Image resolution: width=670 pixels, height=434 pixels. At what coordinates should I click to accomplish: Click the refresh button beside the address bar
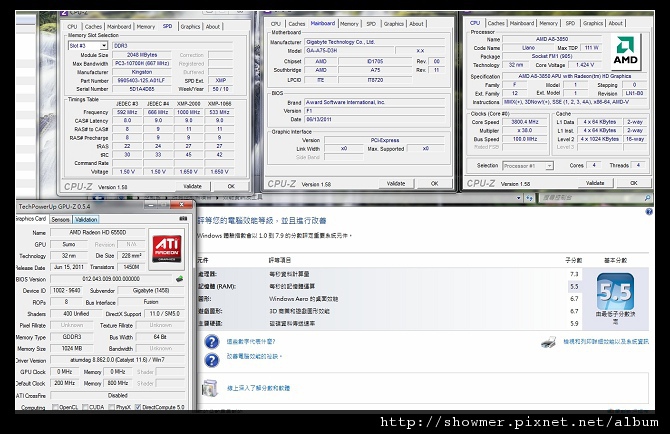coord(529,198)
